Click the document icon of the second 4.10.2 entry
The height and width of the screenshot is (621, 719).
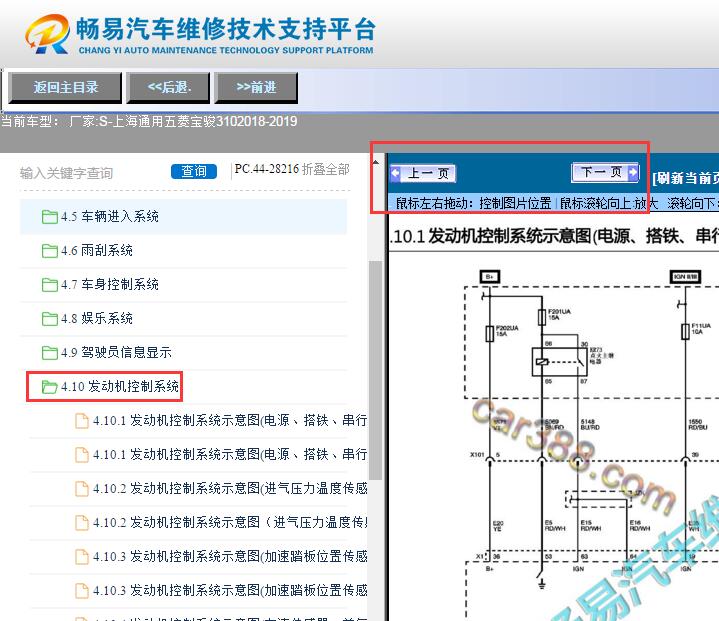(x=82, y=522)
